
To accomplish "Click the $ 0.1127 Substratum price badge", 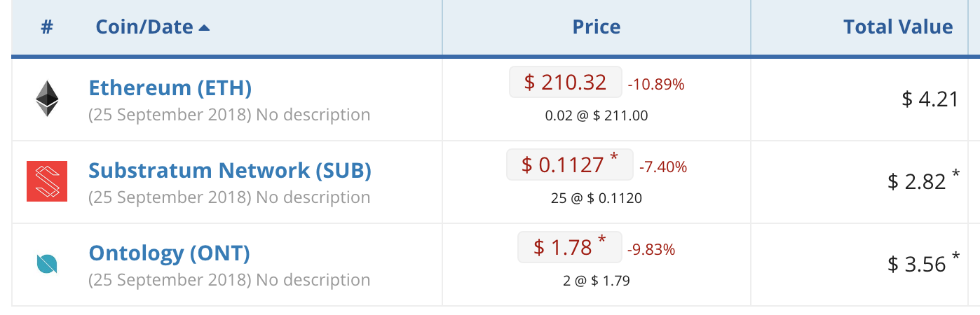I will (x=569, y=164).
